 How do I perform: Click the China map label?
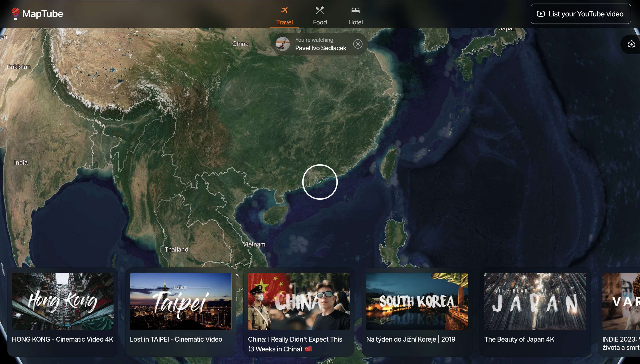click(240, 44)
